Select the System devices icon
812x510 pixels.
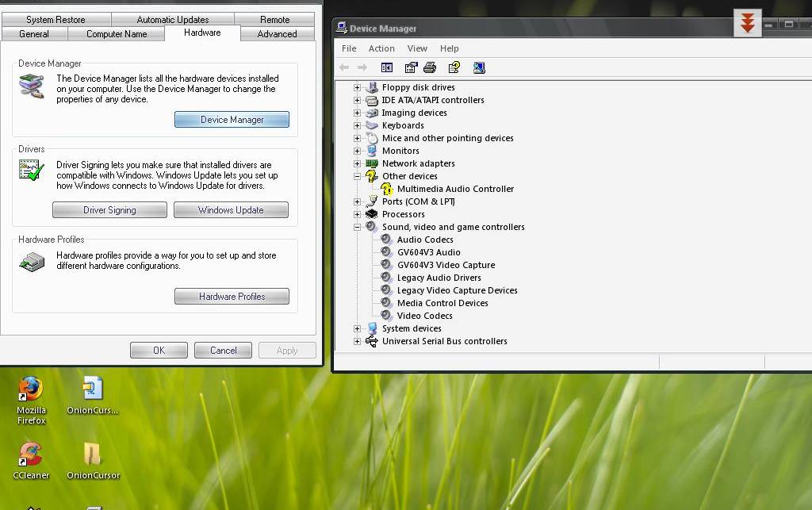point(372,328)
